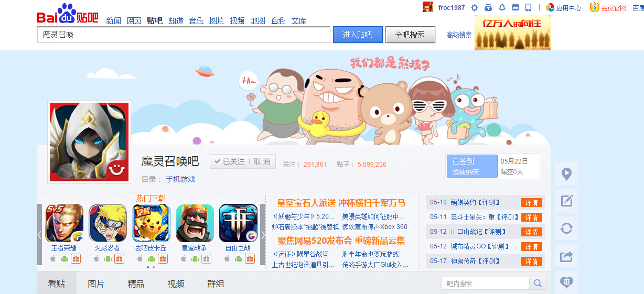Click the 手机游戏 directory link
The image size is (644, 294).
(x=180, y=179)
